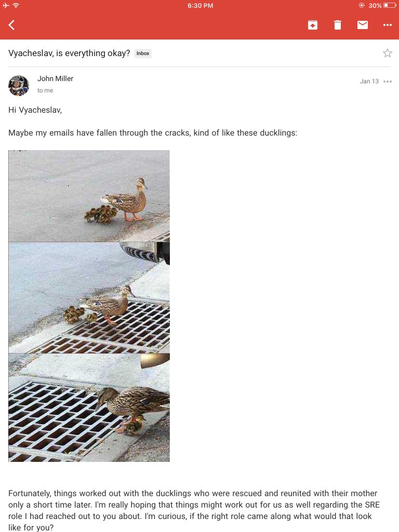Archive this email with the archive icon
Viewport: 399px width, 532px height.
pyautogui.click(x=312, y=25)
